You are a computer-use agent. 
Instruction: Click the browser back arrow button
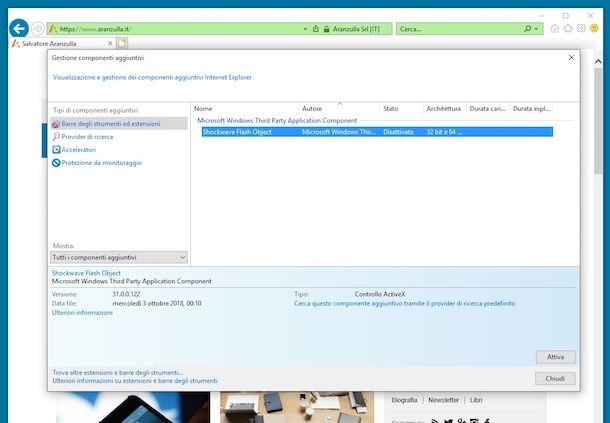[19, 29]
